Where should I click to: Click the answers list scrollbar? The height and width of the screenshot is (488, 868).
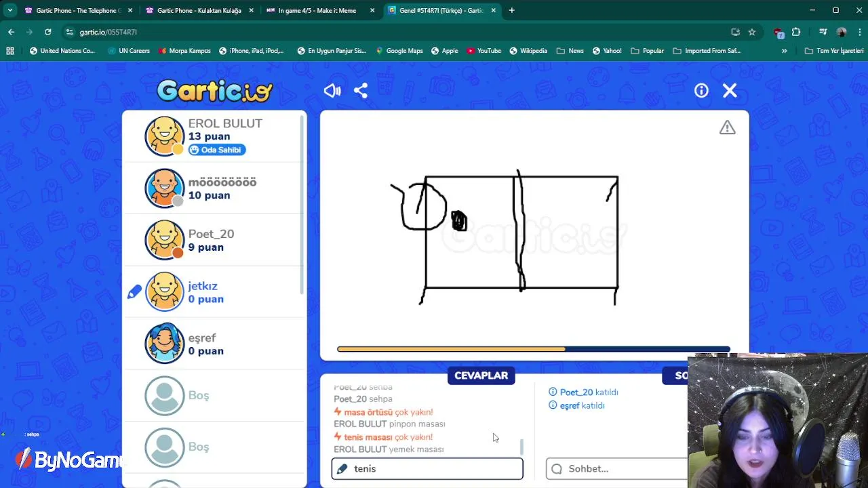pyautogui.click(x=521, y=447)
